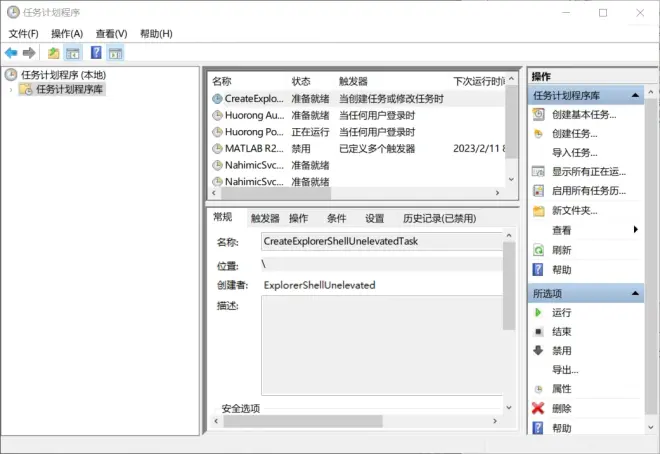Click the 创建任务 icon in actions pane
The image size is (660, 454).
(538, 134)
